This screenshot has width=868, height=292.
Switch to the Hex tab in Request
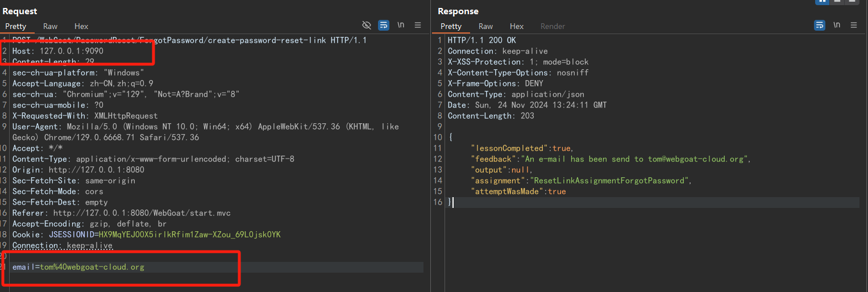pyautogui.click(x=81, y=26)
